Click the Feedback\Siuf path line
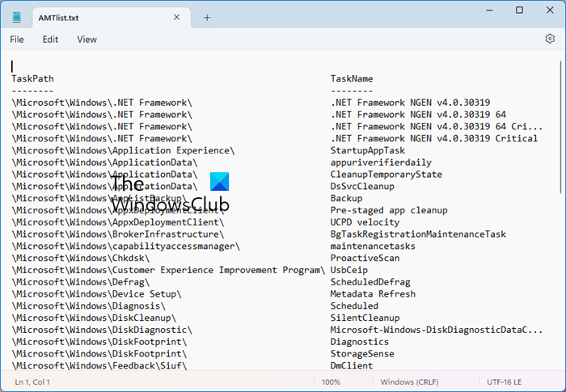566x392 pixels. (x=99, y=365)
